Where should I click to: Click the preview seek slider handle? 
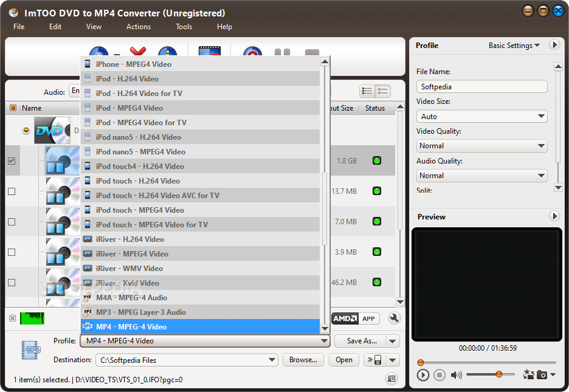[421, 362]
